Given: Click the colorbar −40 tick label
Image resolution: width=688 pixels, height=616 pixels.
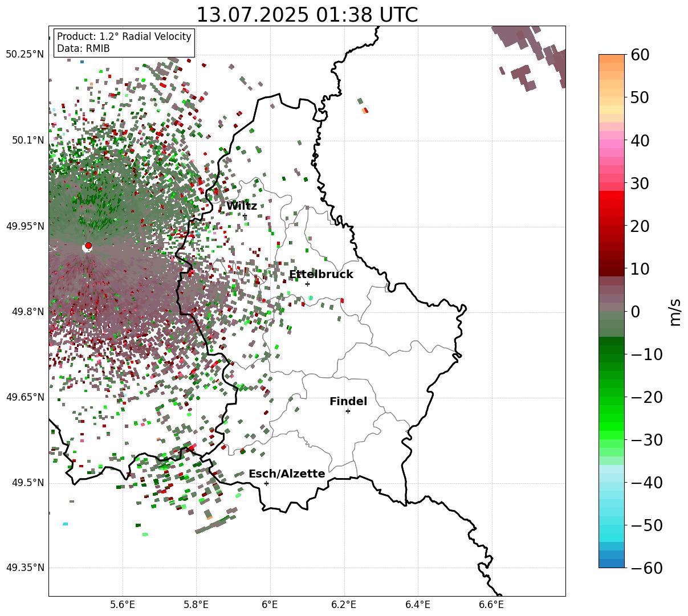Looking at the screenshot, I should (646, 482).
